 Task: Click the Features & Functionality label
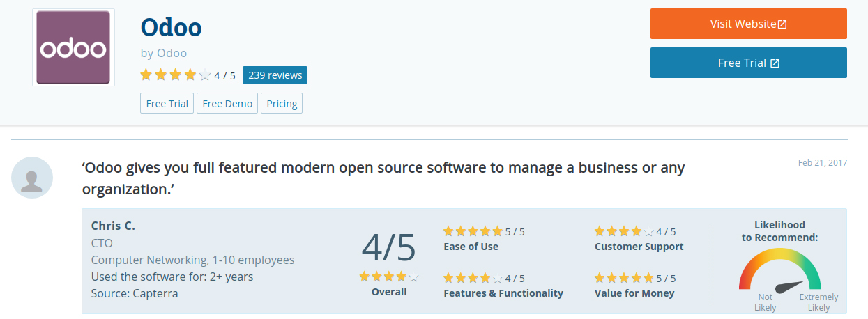[503, 293]
